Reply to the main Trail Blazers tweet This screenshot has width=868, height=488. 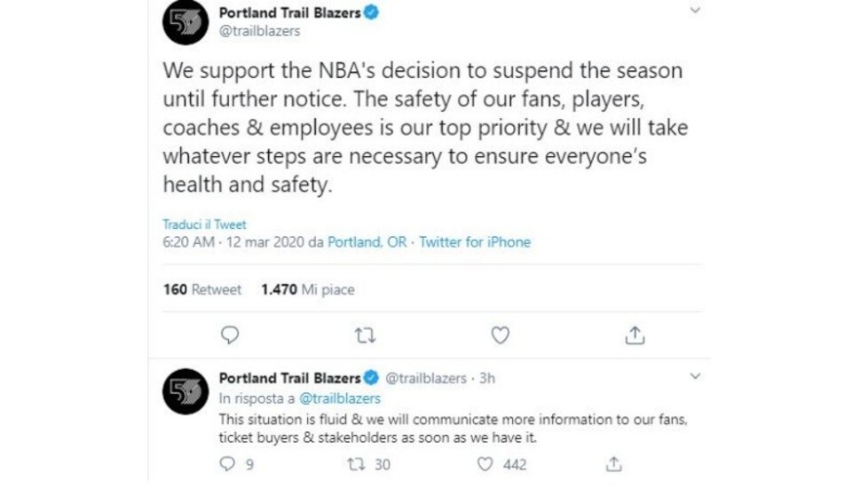(x=230, y=335)
